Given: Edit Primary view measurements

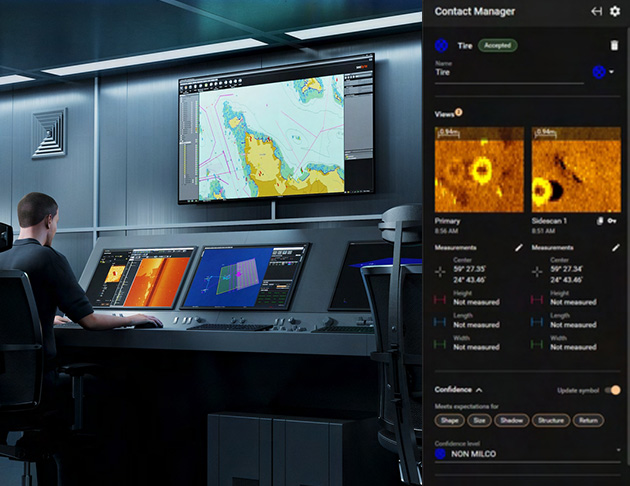Looking at the screenshot, I should [518, 247].
